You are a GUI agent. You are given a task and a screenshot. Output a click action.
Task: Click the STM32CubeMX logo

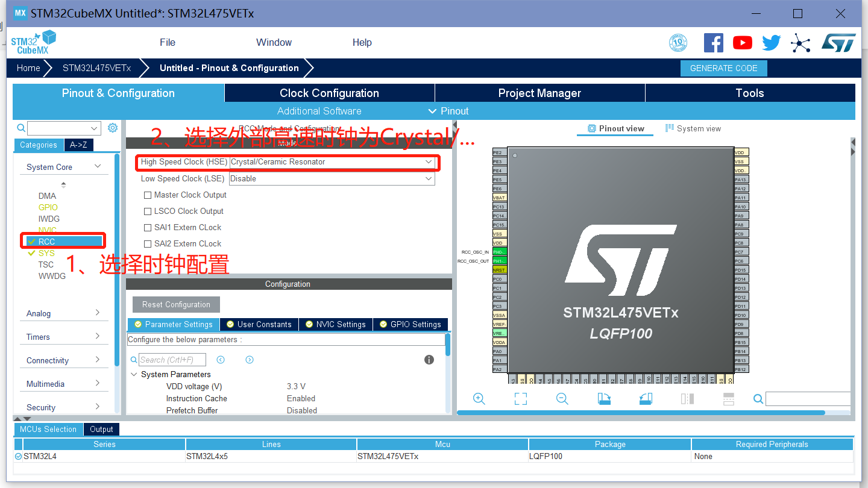click(x=33, y=43)
